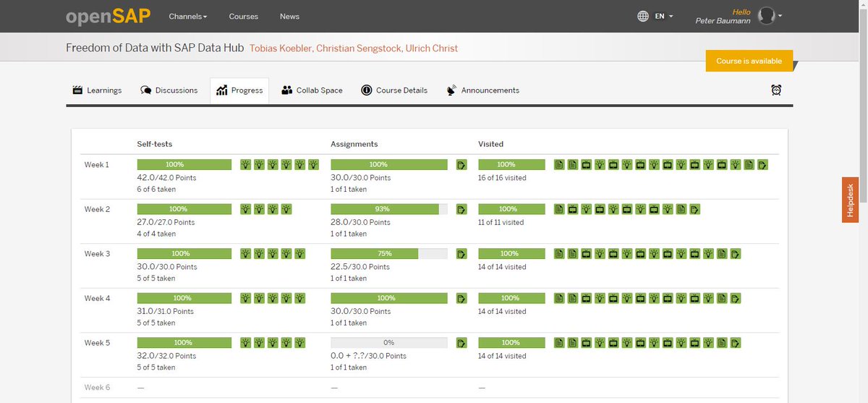Go to Courses in the top menu

(x=243, y=16)
